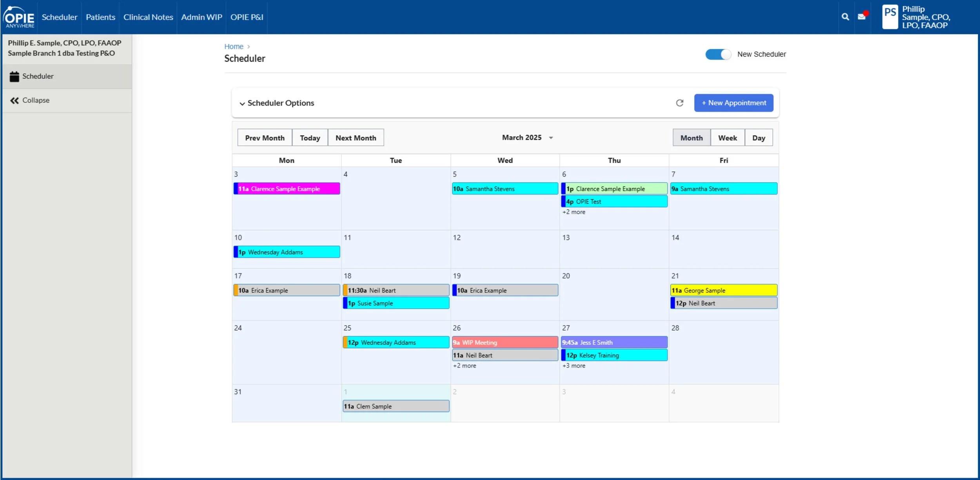
Task: Click the Scheduler calendar sidebar icon
Action: 15,76
